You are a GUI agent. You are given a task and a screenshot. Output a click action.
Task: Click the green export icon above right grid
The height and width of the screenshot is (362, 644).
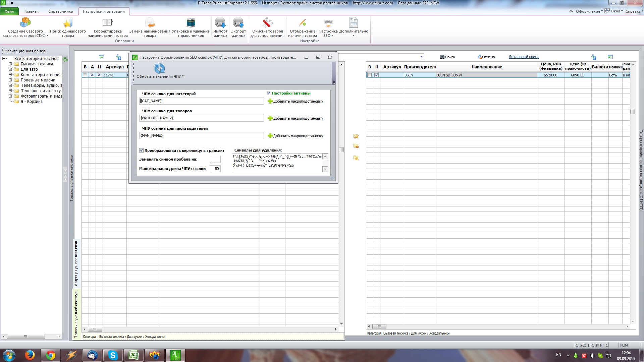click(x=610, y=57)
